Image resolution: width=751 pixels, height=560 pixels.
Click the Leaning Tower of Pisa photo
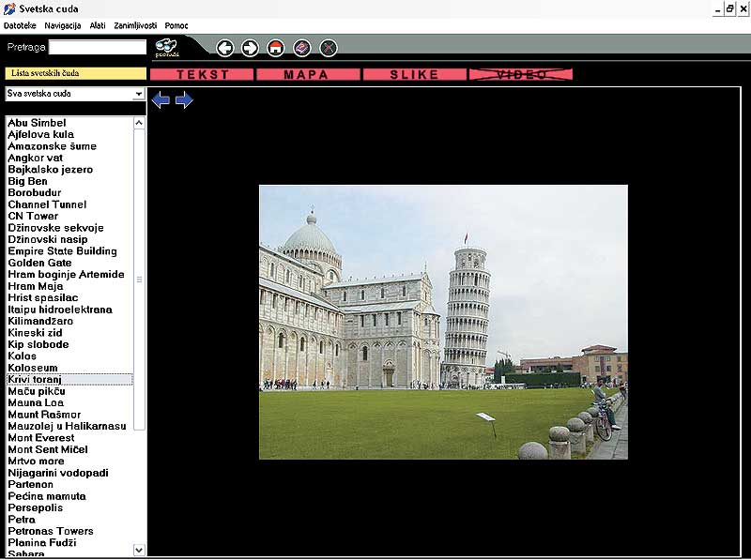(x=443, y=322)
